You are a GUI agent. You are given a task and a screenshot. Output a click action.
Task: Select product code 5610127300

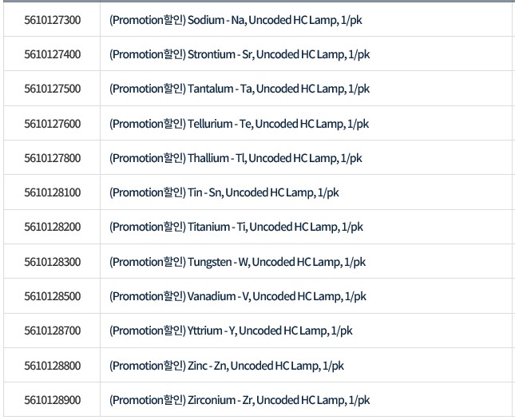(53, 19)
